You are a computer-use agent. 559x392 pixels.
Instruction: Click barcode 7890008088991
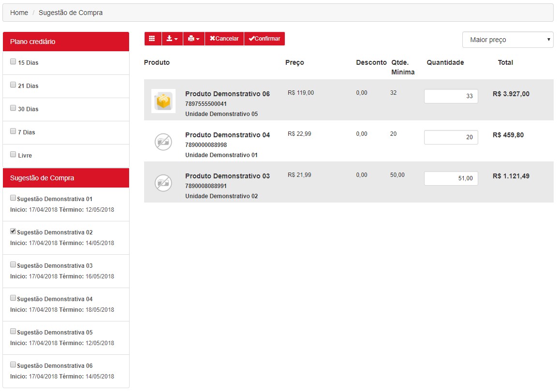click(x=206, y=186)
